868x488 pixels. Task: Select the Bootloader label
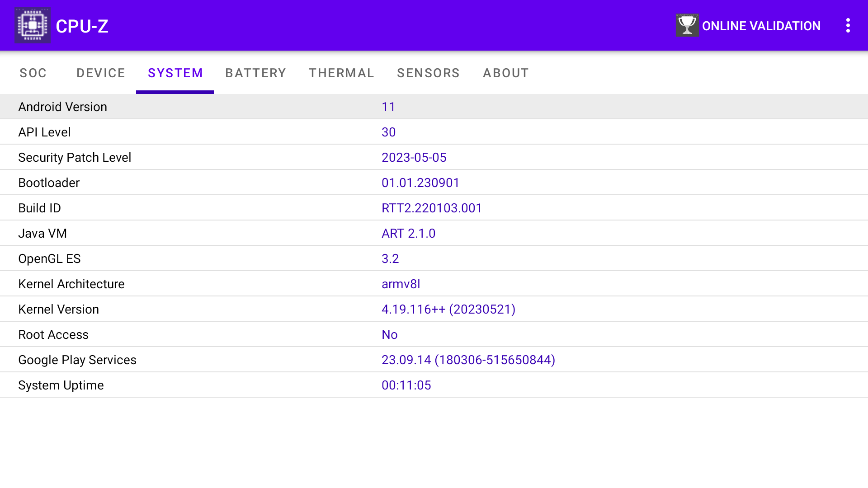pos(49,183)
